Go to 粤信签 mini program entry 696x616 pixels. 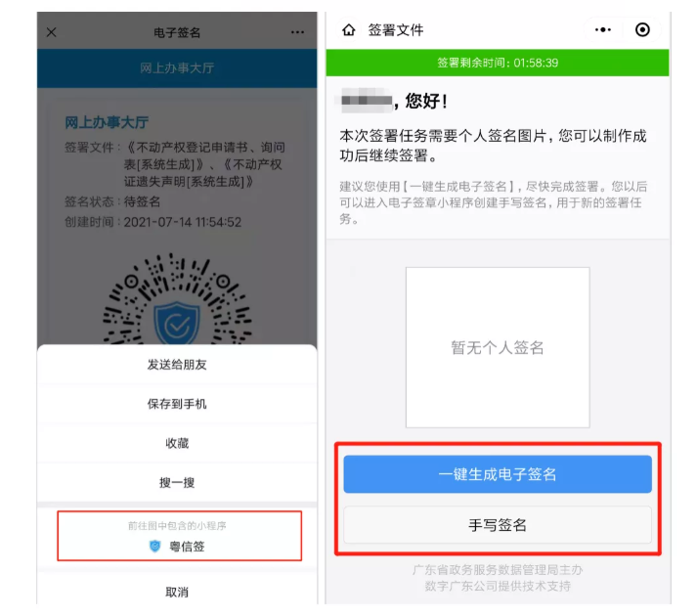pyautogui.click(x=179, y=536)
